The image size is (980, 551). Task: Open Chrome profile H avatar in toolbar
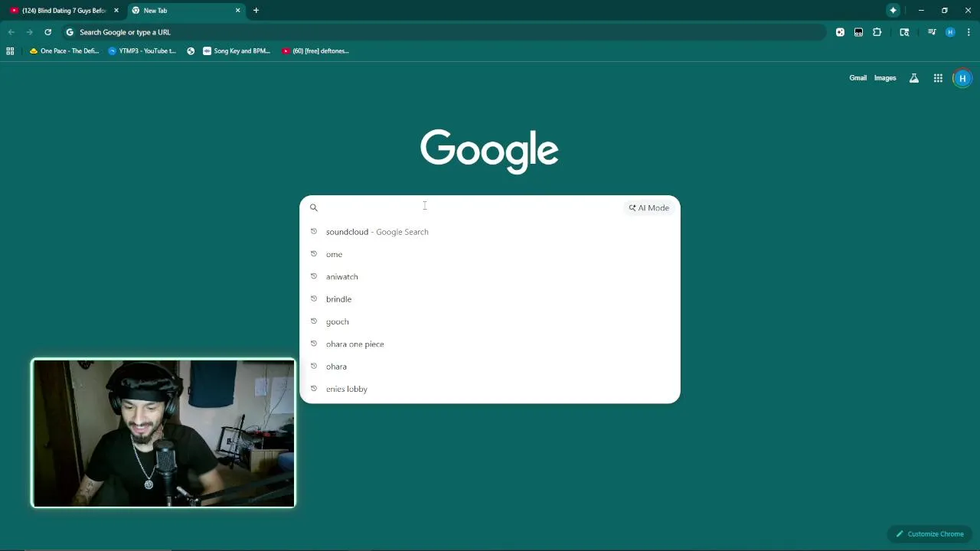[x=950, y=32]
